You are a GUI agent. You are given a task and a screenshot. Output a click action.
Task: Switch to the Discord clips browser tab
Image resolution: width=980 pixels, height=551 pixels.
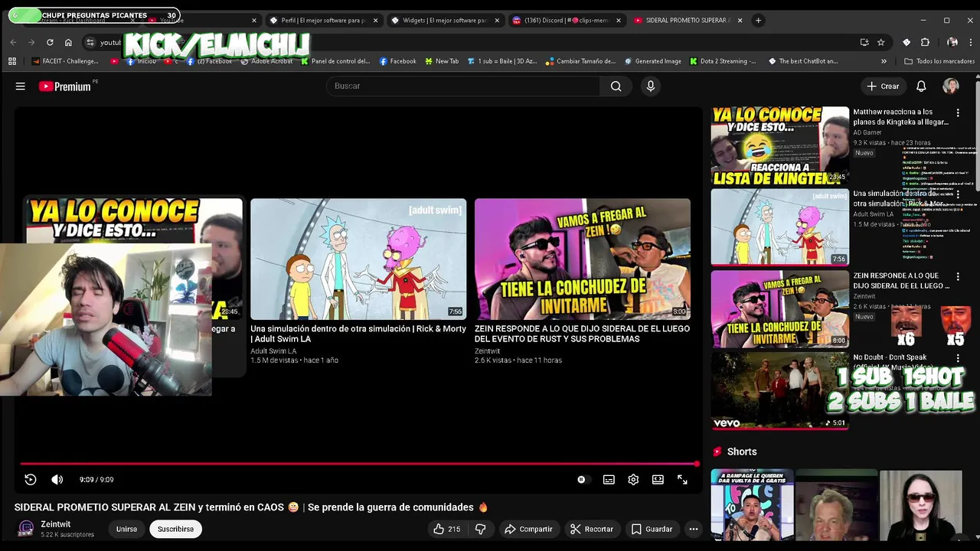[567, 21]
